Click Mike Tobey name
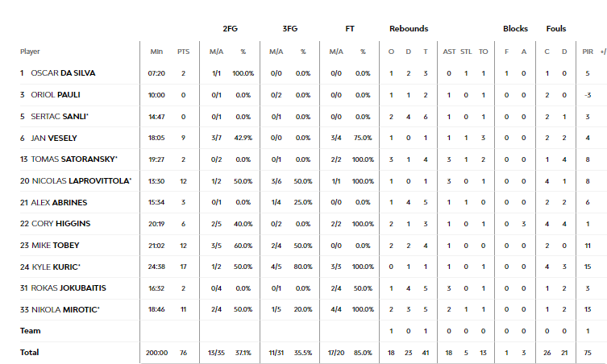 coord(56,246)
